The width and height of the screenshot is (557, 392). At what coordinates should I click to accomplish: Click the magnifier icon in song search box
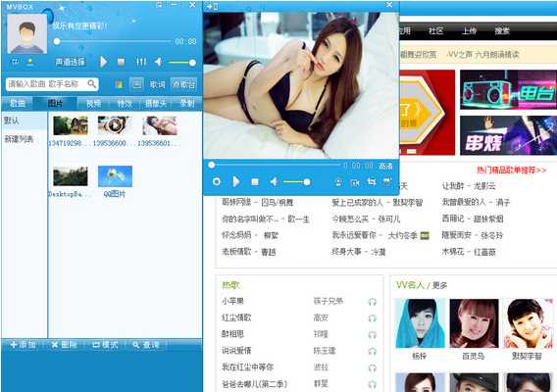click(91, 84)
